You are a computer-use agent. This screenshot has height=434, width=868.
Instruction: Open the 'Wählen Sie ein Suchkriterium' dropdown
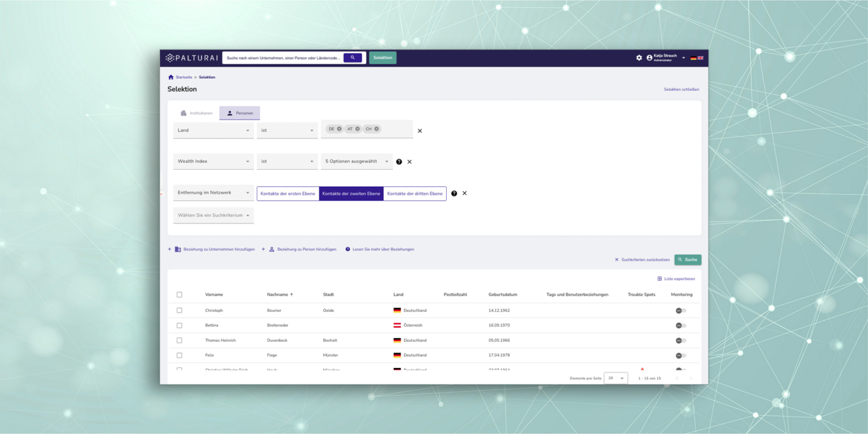click(x=213, y=215)
